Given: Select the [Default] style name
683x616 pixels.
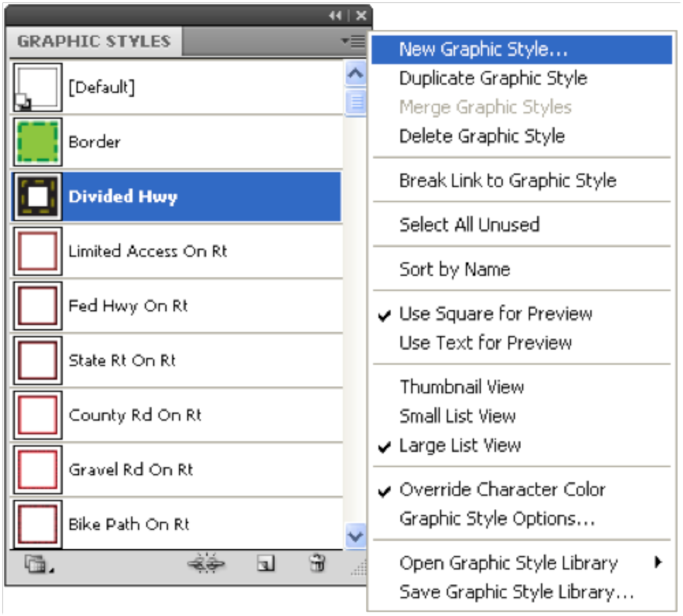Looking at the screenshot, I should (102, 87).
